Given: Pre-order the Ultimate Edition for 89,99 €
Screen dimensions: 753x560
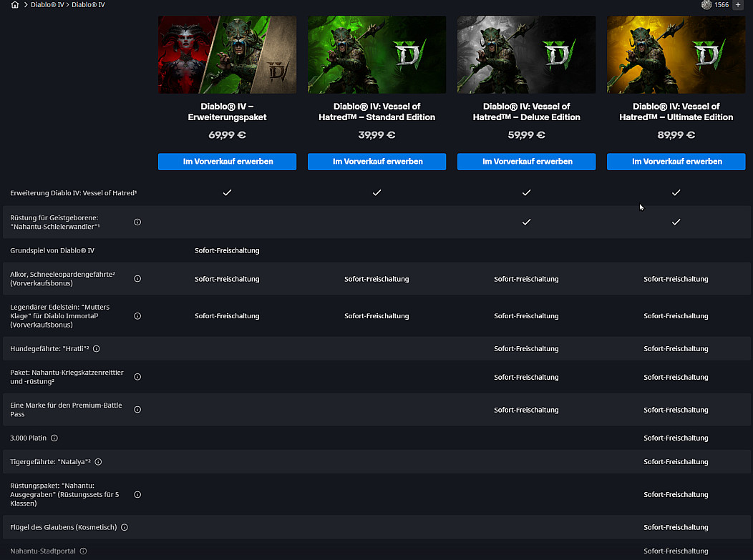Looking at the screenshot, I should click(x=676, y=162).
